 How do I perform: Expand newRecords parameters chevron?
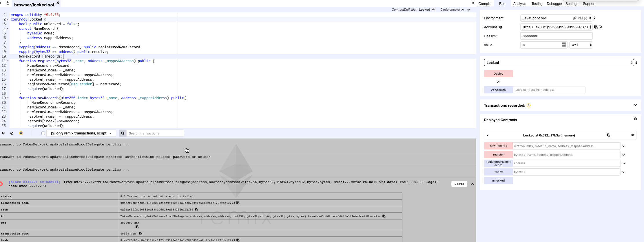[x=624, y=146]
